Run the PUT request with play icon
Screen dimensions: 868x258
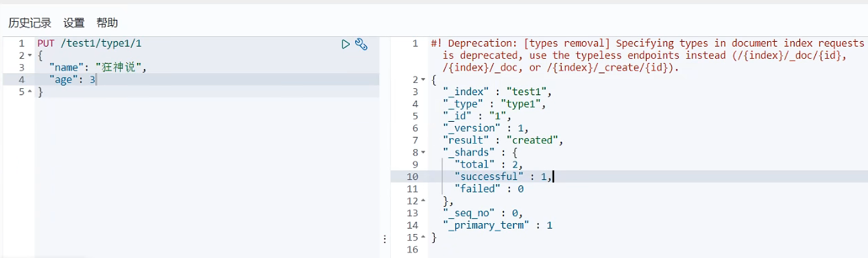pos(346,44)
